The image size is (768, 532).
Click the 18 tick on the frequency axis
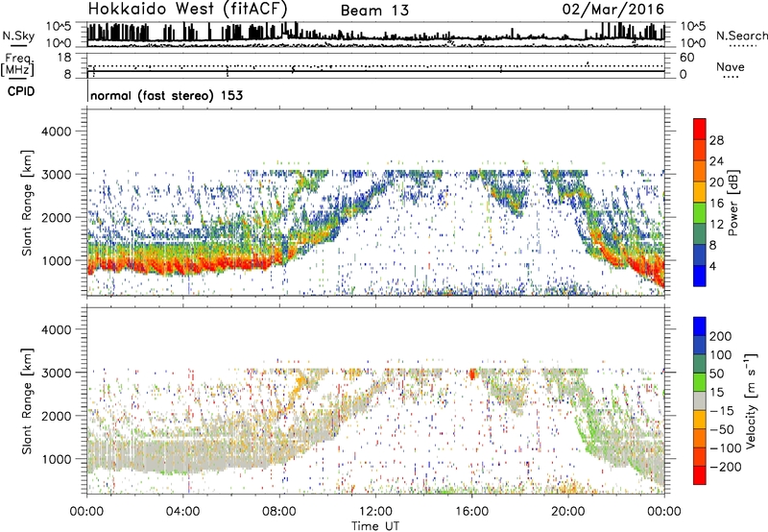[64, 58]
